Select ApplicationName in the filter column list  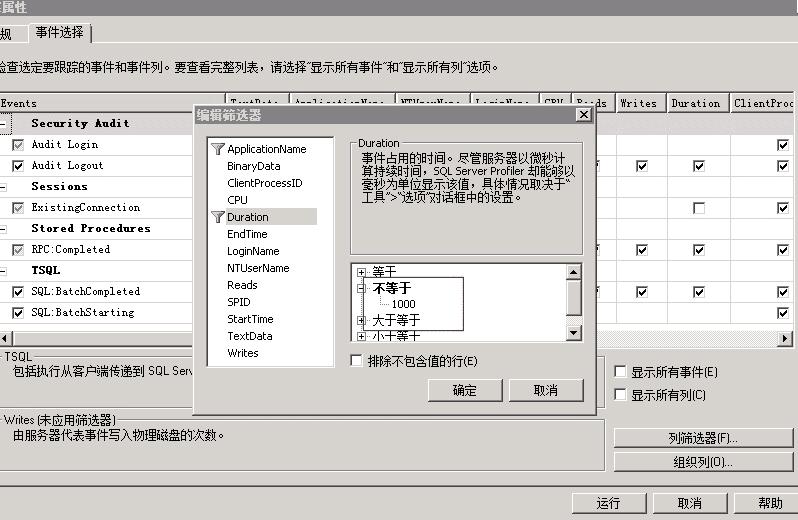pyautogui.click(x=267, y=149)
